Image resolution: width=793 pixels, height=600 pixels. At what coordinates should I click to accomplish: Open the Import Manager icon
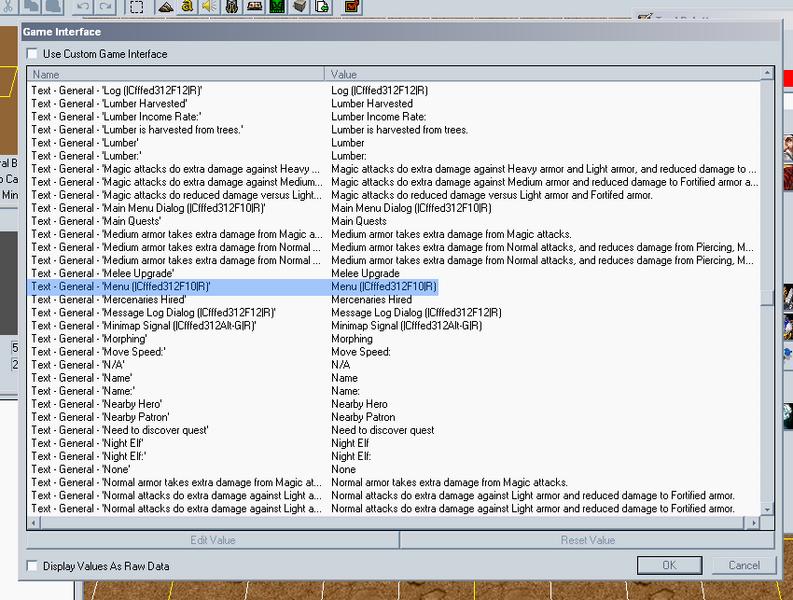pos(322,7)
